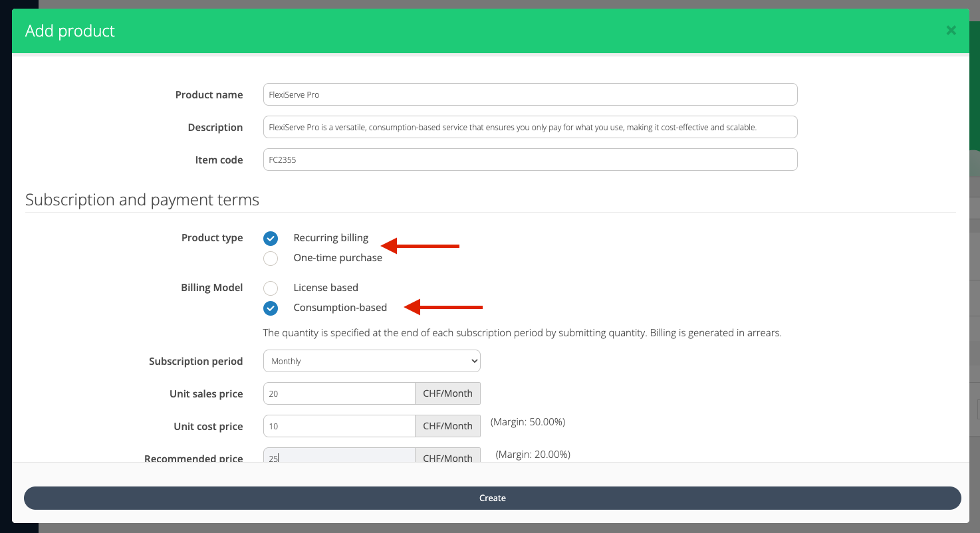Click the Product type label
Image resolution: width=980 pixels, height=533 pixels.
click(212, 238)
